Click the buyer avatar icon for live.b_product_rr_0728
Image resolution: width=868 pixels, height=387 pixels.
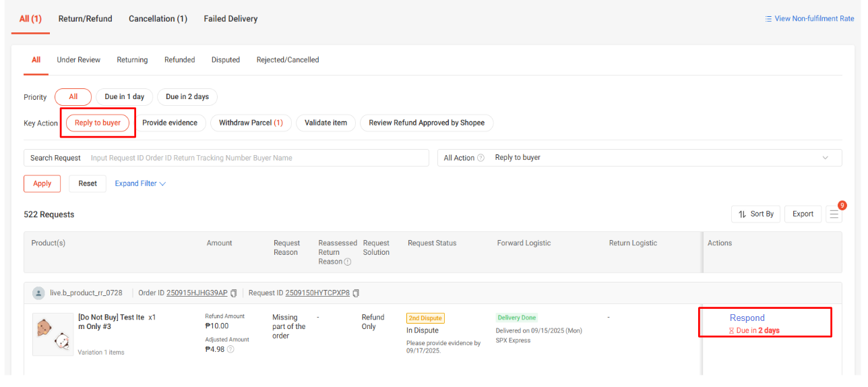point(38,293)
